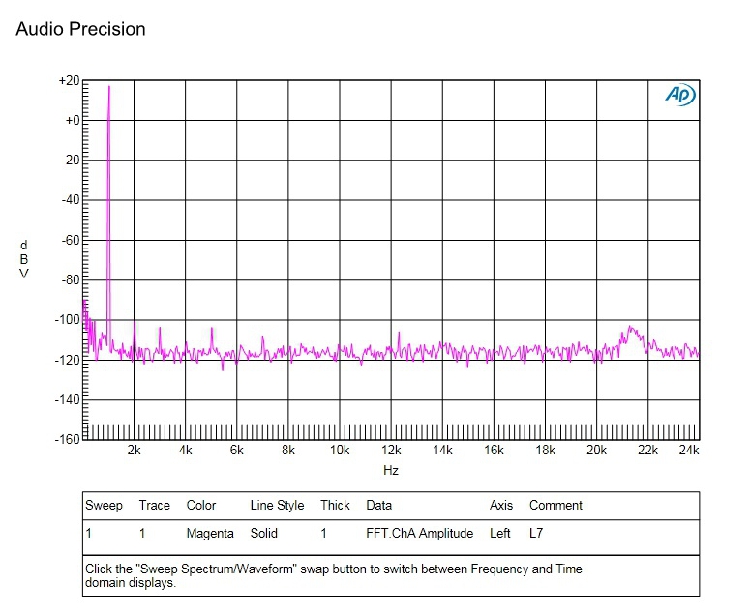Select the -160 label on the vertical axis
This screenshot has width=750, height=613.
[67, 439]
